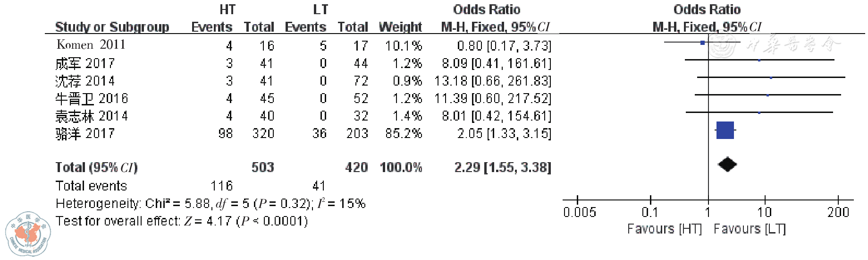Click the 85.2% weight value
Image resolution: width=868 pixels, height=260 pixels.
[404, 133]
